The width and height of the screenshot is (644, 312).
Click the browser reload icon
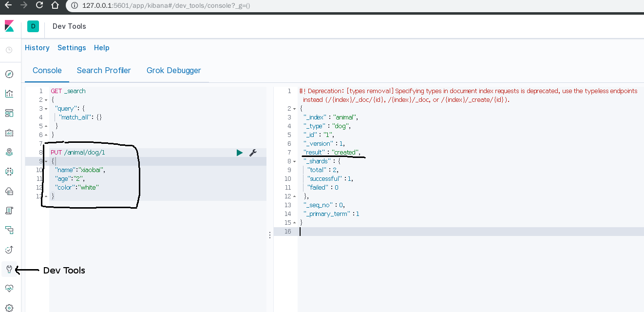click(x=39, y=5)
